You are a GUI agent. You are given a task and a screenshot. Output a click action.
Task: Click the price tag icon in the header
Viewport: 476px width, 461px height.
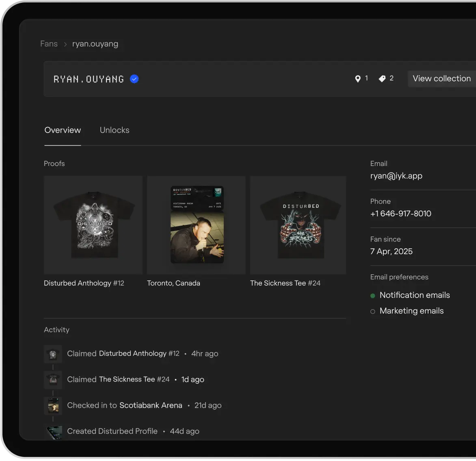[382, 79]
